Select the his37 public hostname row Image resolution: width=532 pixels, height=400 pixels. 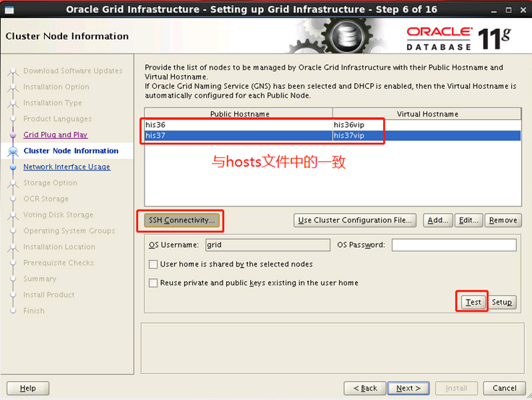pos(239,135)
